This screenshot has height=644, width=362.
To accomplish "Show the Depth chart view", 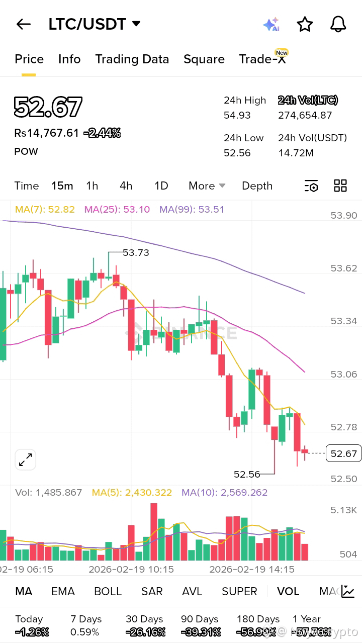I will click(257, 186).
